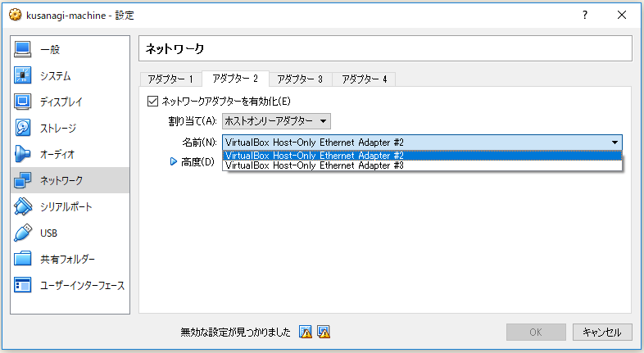Click the 割り当て(A): label

click(x=193, y=121)
